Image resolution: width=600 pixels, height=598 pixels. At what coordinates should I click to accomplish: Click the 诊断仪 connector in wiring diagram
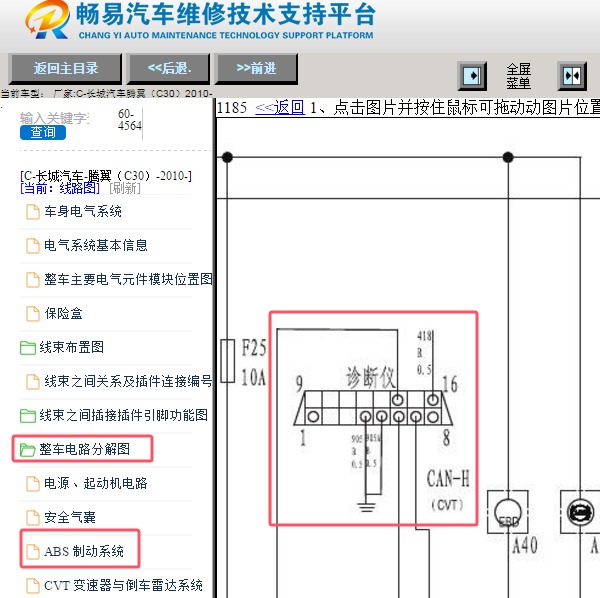pos(373,407)
